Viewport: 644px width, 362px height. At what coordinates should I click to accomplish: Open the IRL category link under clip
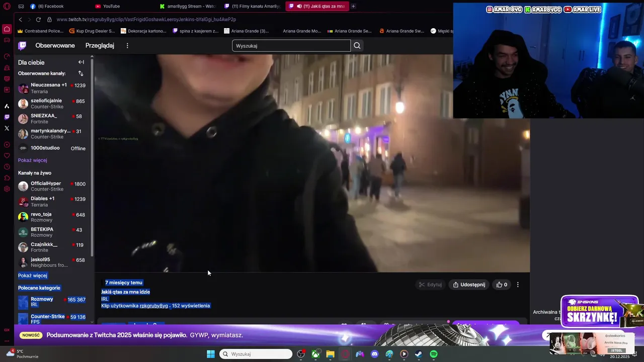coord(105,299)
